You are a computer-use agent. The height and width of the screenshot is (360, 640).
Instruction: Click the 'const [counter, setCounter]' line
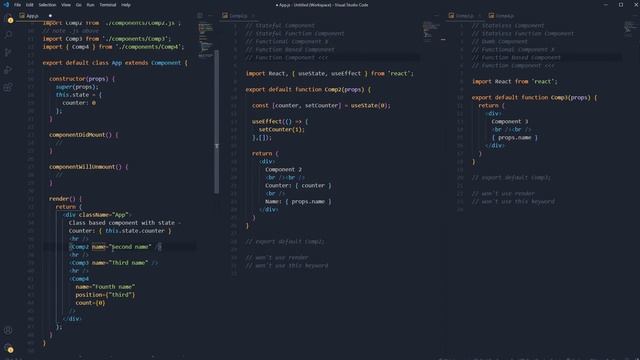pos(321,105)
